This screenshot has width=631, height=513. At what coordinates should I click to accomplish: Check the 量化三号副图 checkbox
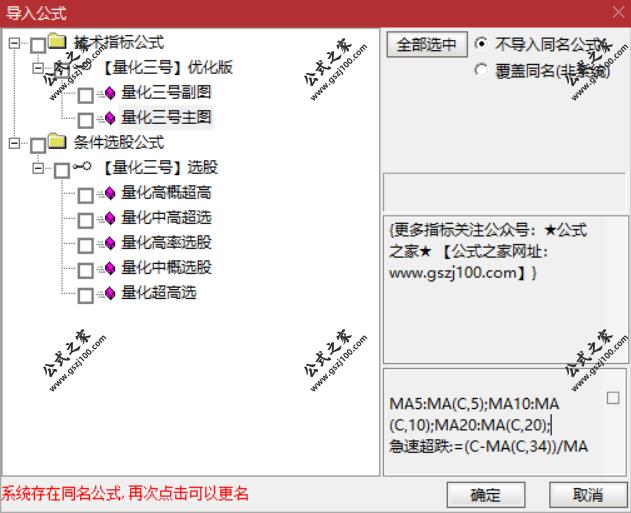tap(86, 95)
